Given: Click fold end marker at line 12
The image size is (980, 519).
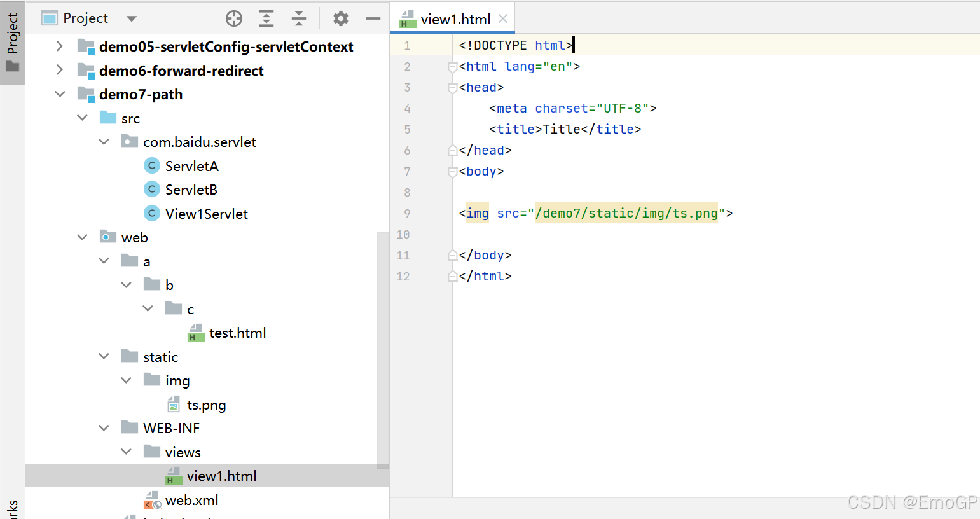Looking at the screenshot, I should coord(453,276).
